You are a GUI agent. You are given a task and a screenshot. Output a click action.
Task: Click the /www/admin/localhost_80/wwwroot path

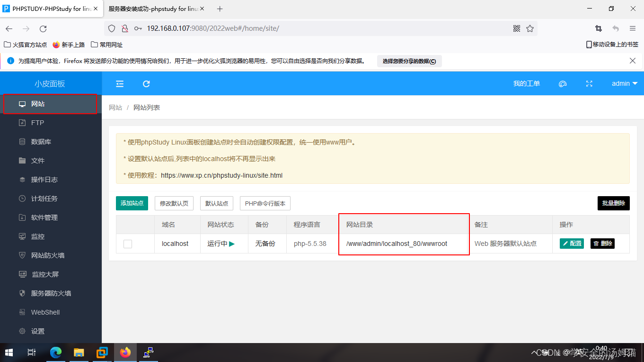click(397, 244)
